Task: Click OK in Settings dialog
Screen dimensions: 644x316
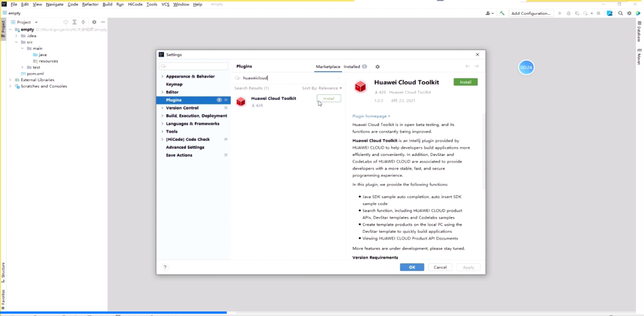Action: coord(412,267)
